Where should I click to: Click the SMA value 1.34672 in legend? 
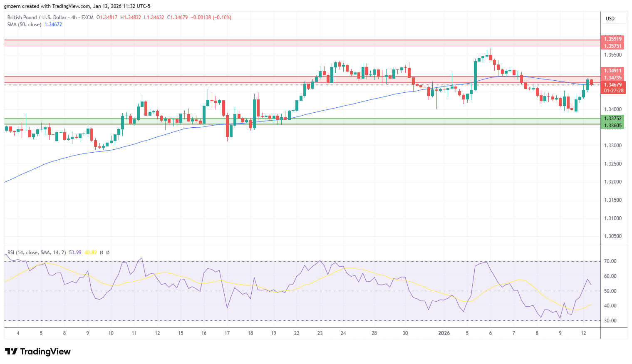click(x=53, y=25)
